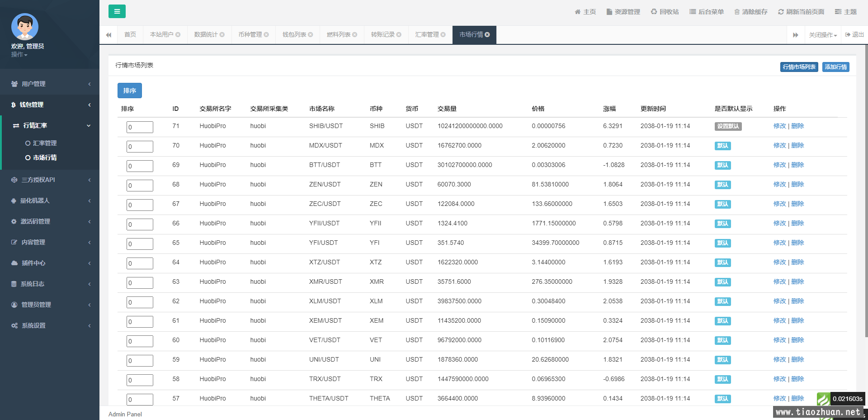This screenshot has width=868, height=420.
Task: Close the 数据统计 tab
Action: 222,34
